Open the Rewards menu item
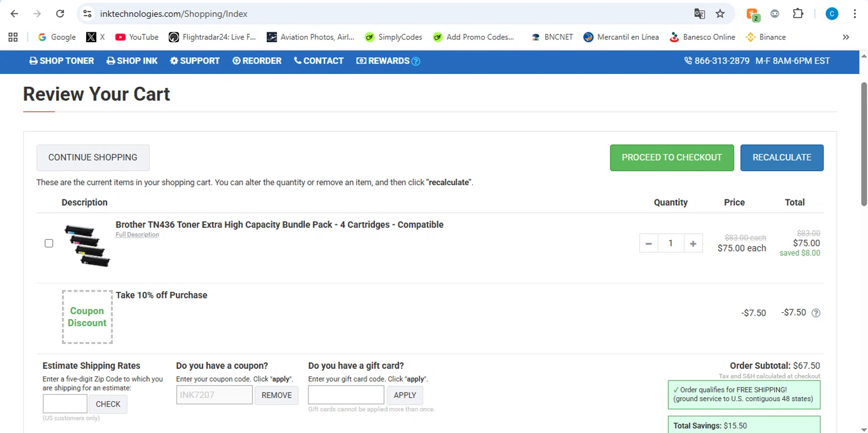The image size is (868, 433). pyautogui.click(x=383, y=61)
